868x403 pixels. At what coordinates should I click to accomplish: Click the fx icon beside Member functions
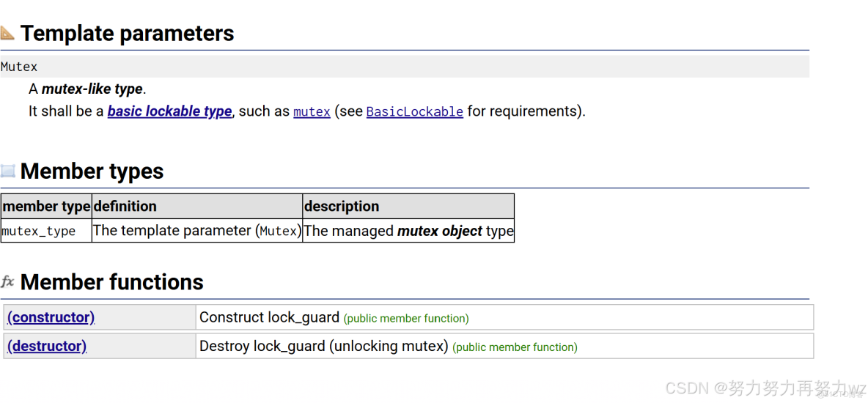click(x=8, y=282)
